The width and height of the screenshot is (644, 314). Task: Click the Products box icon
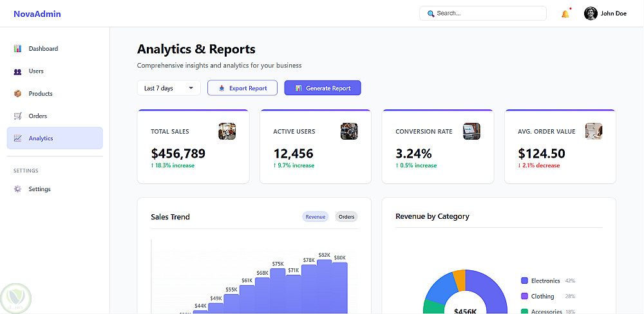point(17,93)
